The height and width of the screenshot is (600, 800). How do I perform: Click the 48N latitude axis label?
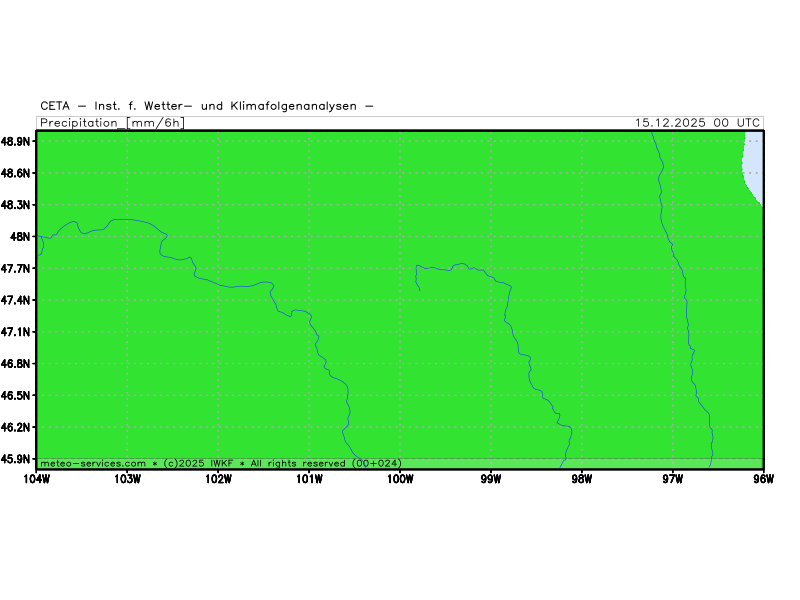click(x=22, y=237)
